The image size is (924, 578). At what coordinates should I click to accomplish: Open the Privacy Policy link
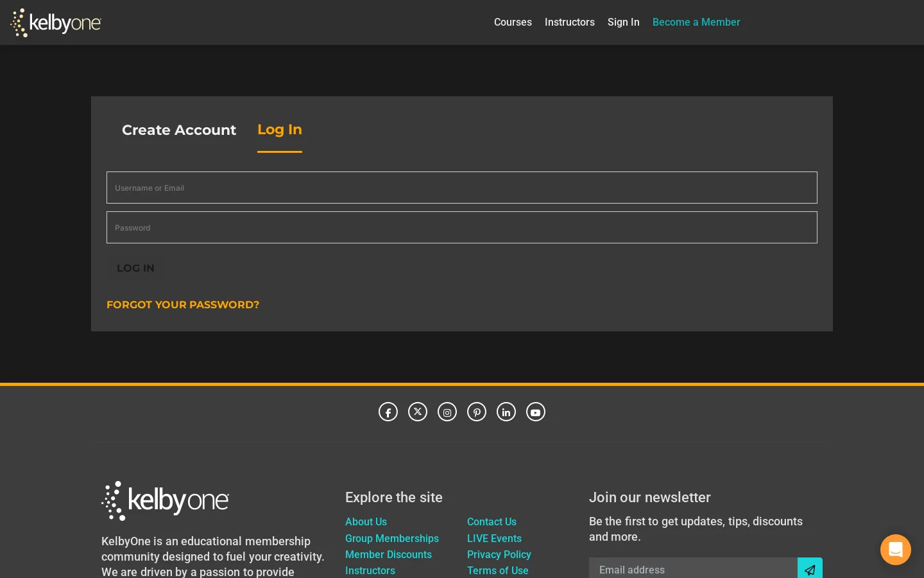[x=499, y=554]
